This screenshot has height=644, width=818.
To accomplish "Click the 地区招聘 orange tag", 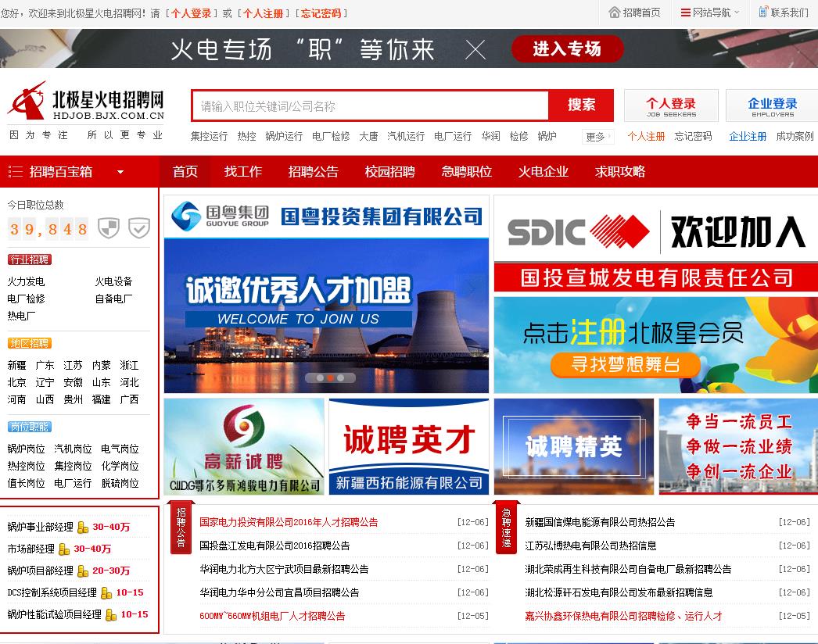I will pyautogui.click(x=30, y=343).
